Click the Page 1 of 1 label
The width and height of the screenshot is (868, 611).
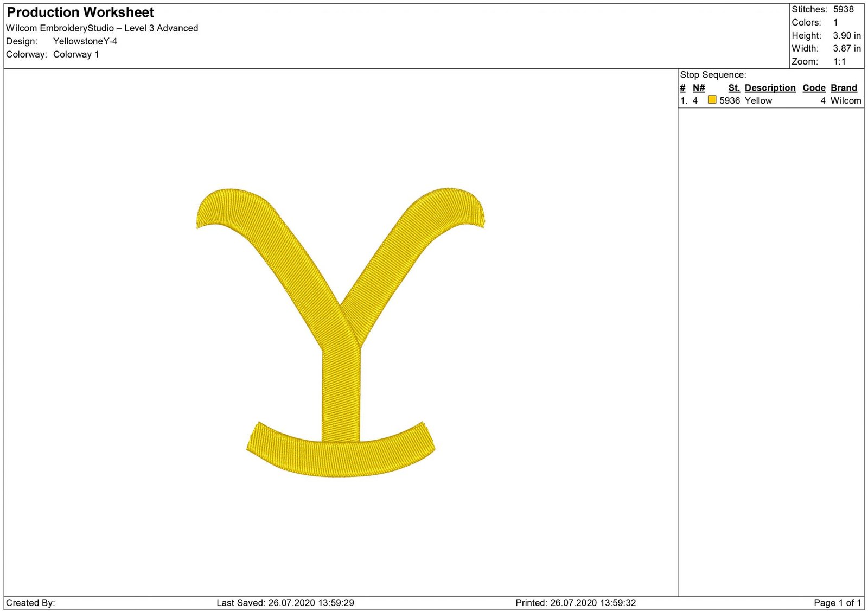pos(837,603)
